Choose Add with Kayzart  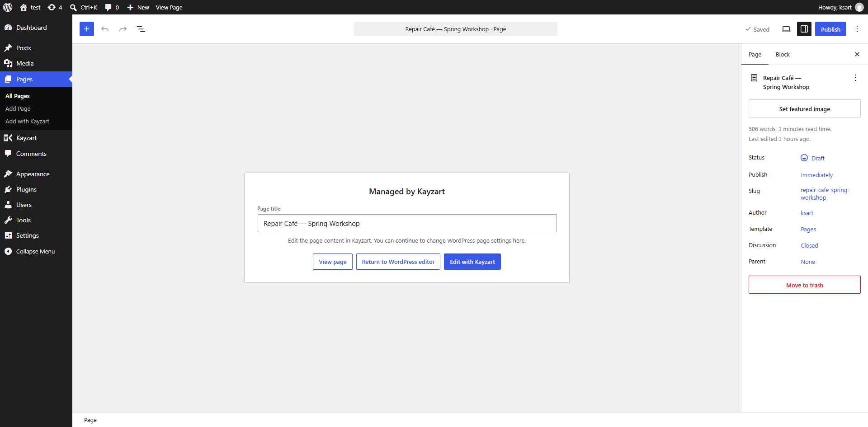(x=27, y=121)
